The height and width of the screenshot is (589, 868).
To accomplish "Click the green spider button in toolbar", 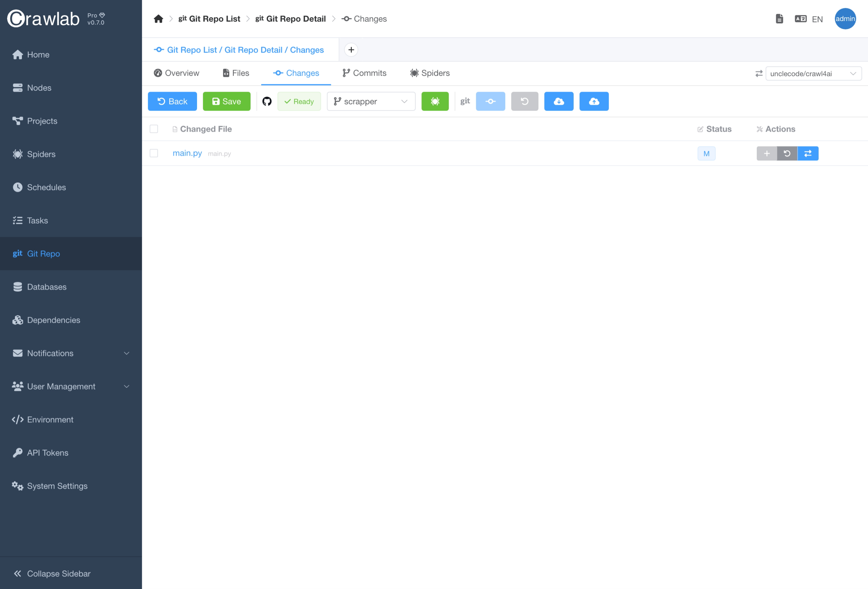I will click(435, 101).
